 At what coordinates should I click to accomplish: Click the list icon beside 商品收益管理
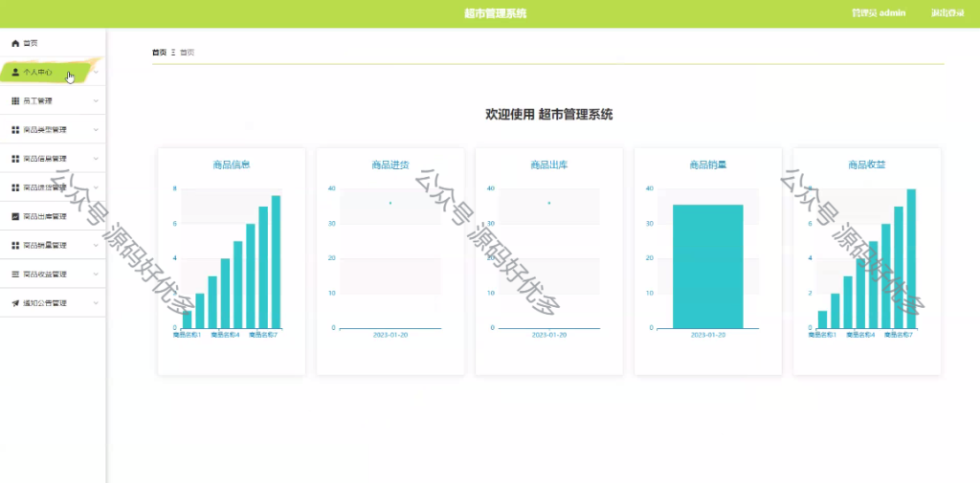(15, 274)
